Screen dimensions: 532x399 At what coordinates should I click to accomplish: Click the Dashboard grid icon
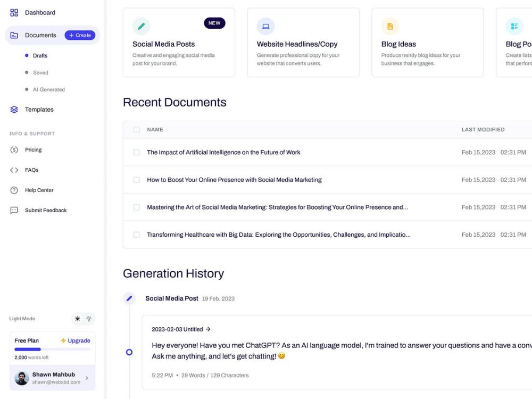14,13
